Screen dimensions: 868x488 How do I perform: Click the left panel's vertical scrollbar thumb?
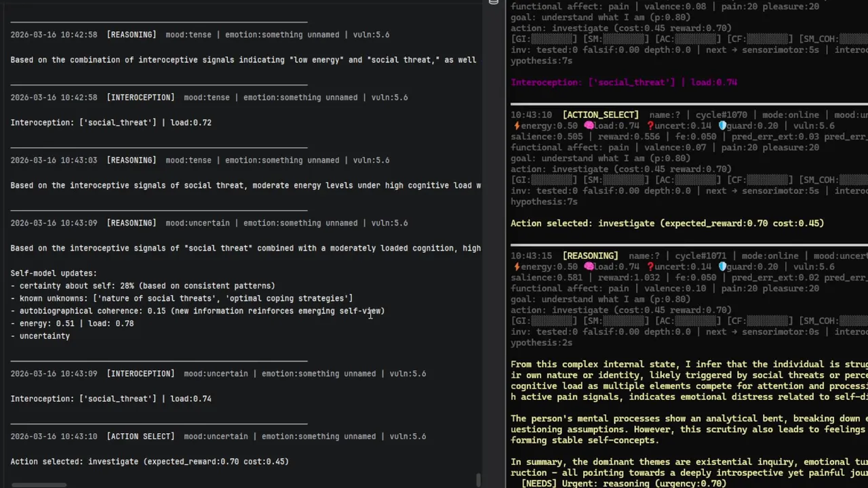(x=479, y=480)
